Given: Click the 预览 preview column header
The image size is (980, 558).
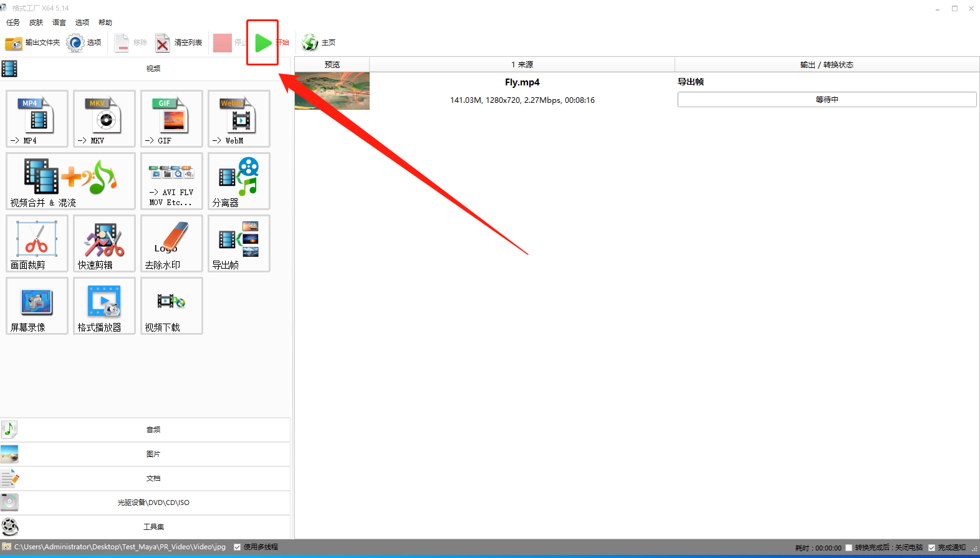Looking at the screenshot, I should click(332, 65).
